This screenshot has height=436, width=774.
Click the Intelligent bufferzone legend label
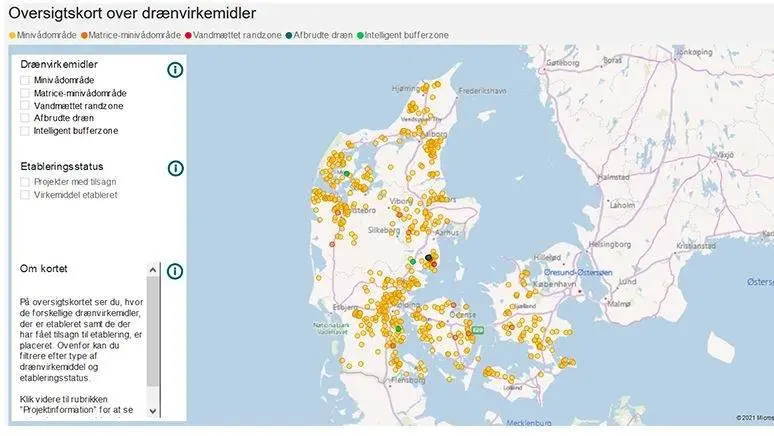pyautogui.click(x=407, y=35)
